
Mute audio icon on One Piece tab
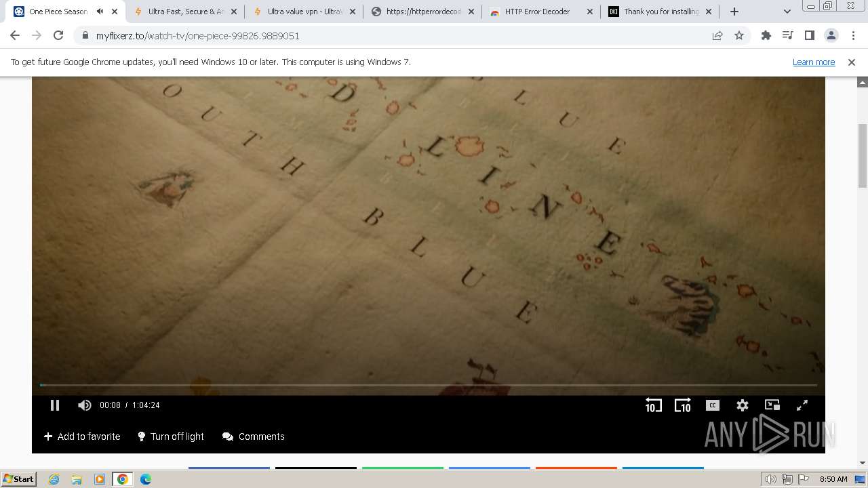click(x=100, y=12)
